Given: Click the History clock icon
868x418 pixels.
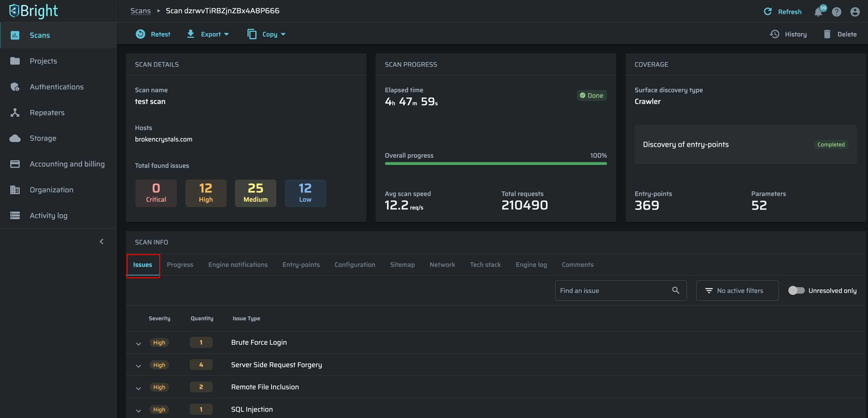Looking at the screenshot, I should point(774,34).
